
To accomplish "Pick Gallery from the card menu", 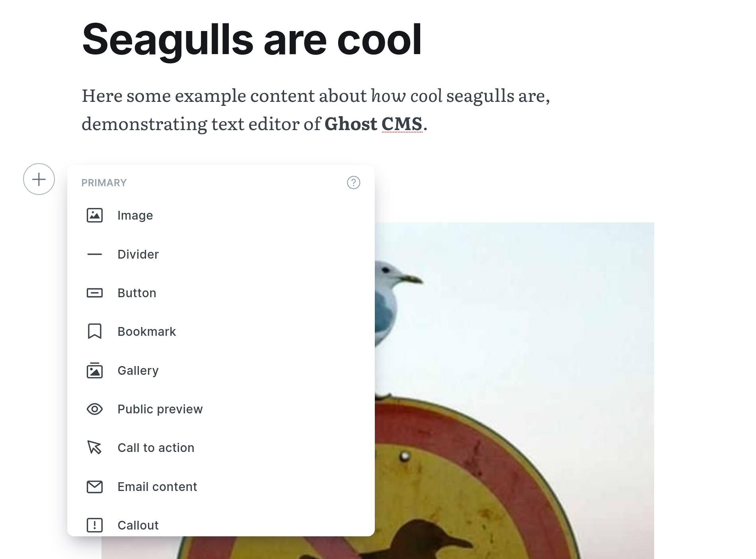I will (x=138, y=370).
